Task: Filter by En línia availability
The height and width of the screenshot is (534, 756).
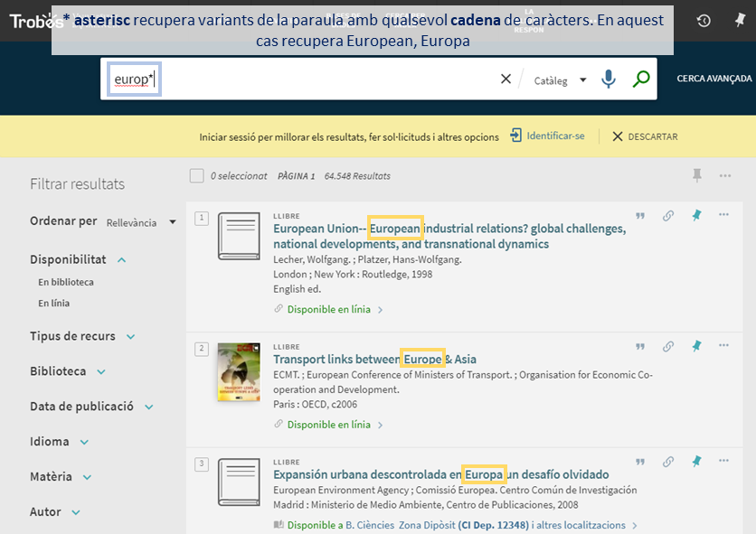Action: (54, 304)
